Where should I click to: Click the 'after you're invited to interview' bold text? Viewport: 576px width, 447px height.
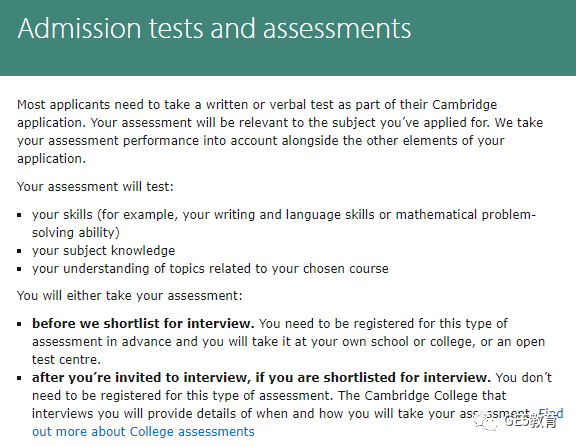point(261,377)
